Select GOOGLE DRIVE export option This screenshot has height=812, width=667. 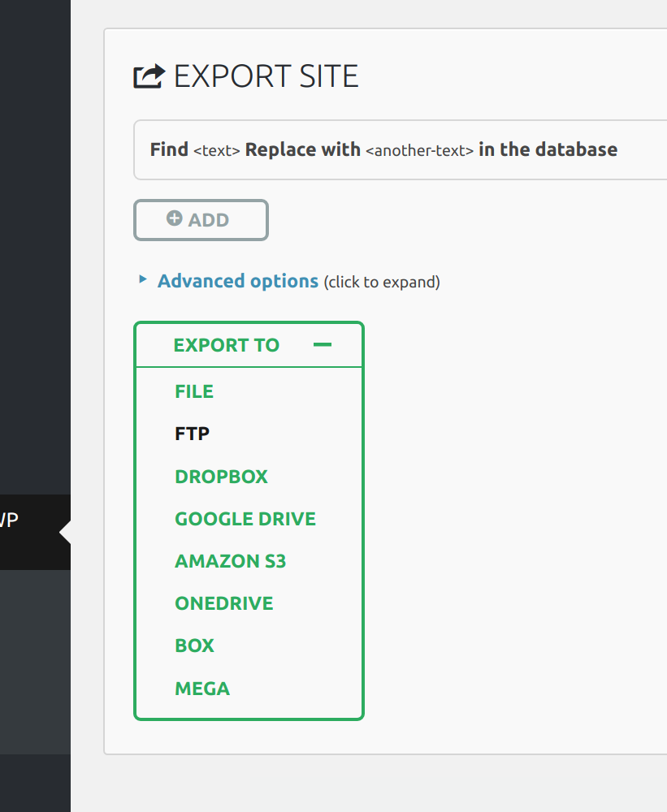pyautogui.click(x=245, y=519)
